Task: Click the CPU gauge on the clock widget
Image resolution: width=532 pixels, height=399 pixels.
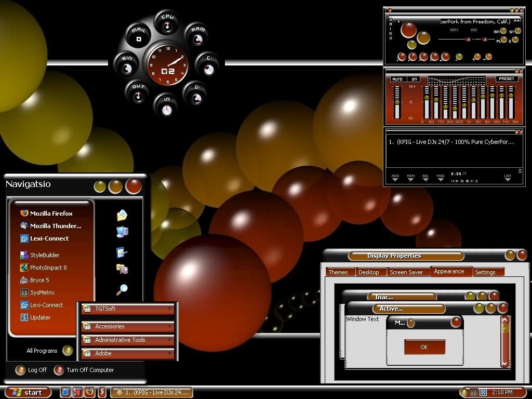Action: coord(167,22)
